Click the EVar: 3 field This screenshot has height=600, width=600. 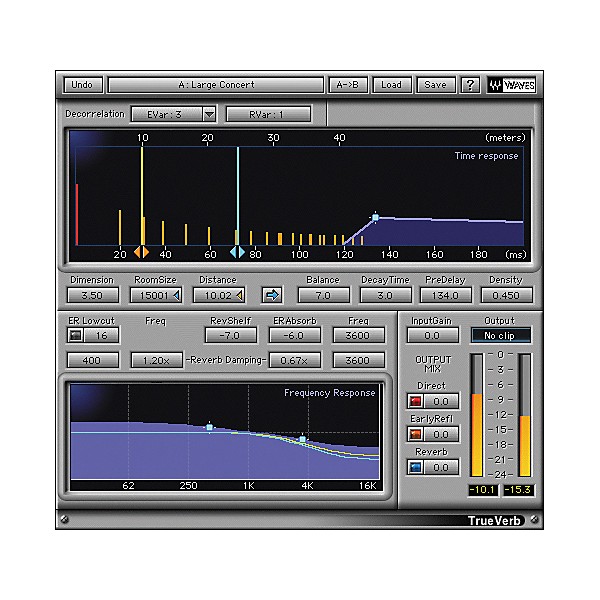(x=167, y=114)
